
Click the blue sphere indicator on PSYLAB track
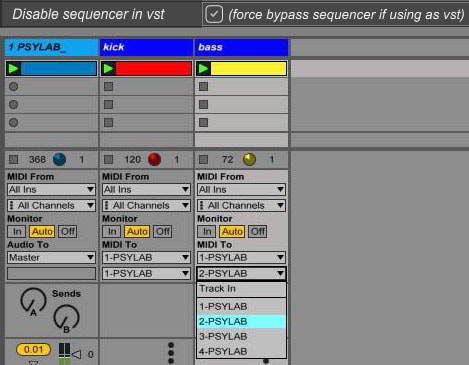tap(59, 159)
